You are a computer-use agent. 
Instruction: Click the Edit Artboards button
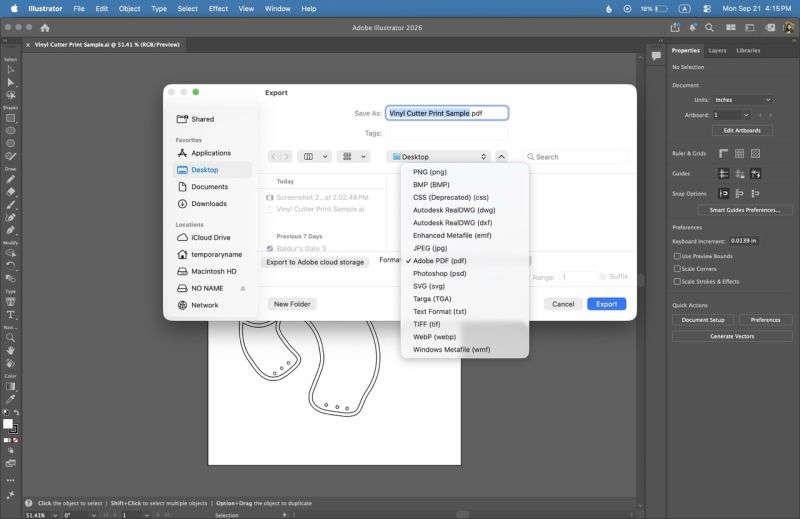click(x=742, y=131)
